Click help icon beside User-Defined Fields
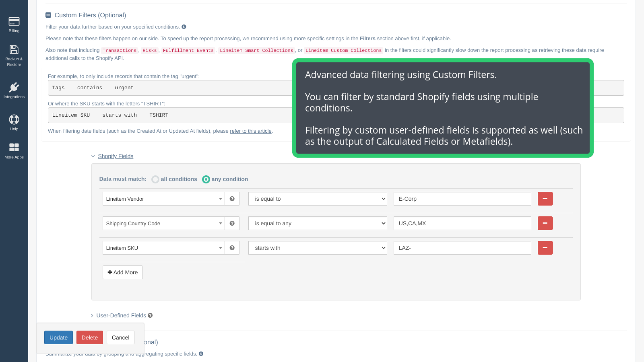This screenshot has width=644, height=362. click(x=150, y=316)
